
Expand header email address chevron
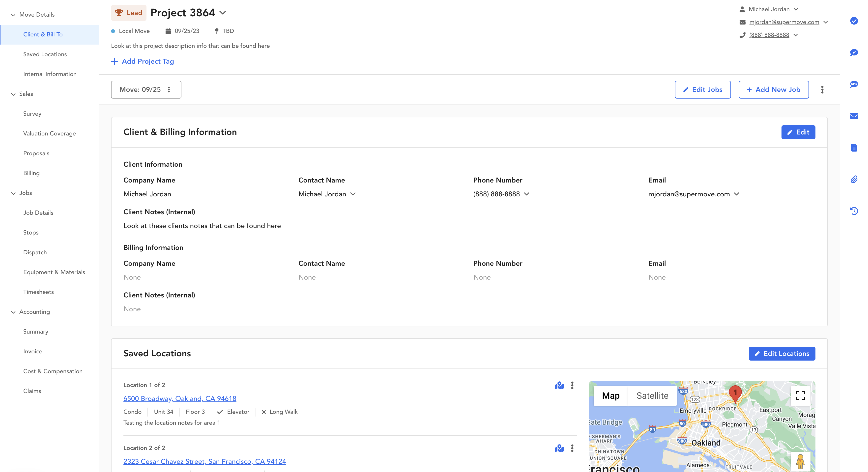click(826, 22)
